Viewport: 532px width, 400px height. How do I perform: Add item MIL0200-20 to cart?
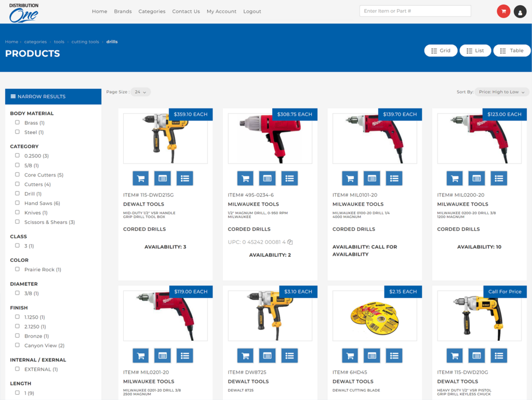[x=455, y=178]
